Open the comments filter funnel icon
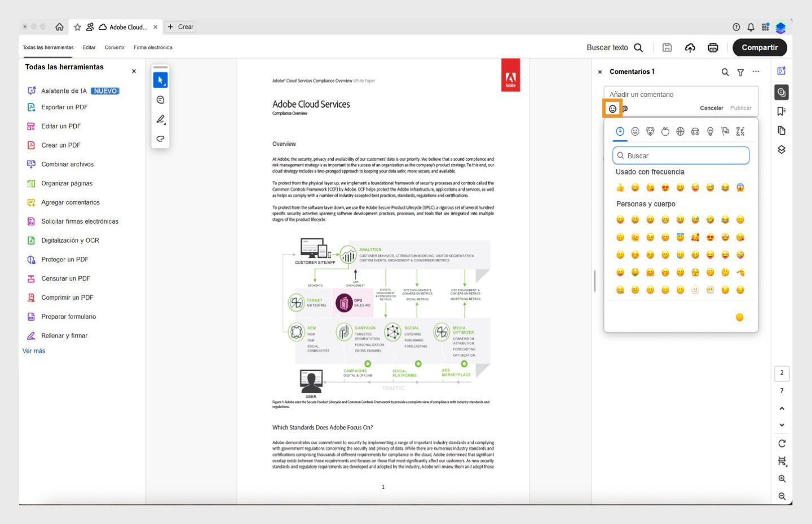 [x=740, y=72]
